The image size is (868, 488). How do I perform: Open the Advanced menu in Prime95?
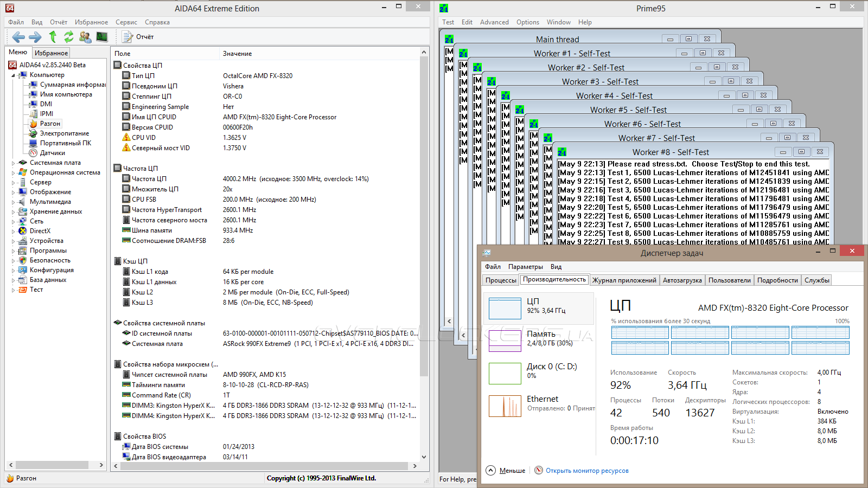[x=494, y=22]
